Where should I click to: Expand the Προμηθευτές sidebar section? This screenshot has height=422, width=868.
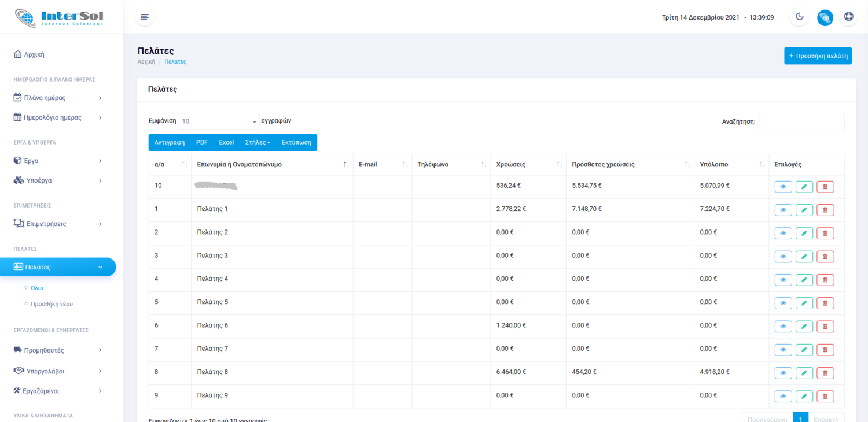point(58,350)
